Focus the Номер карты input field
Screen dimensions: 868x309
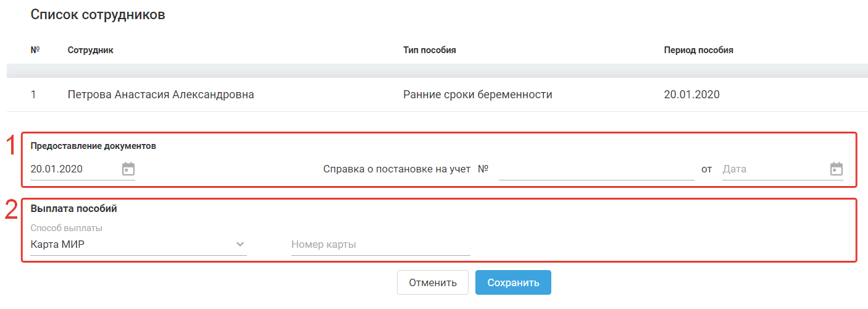point(380,244)
